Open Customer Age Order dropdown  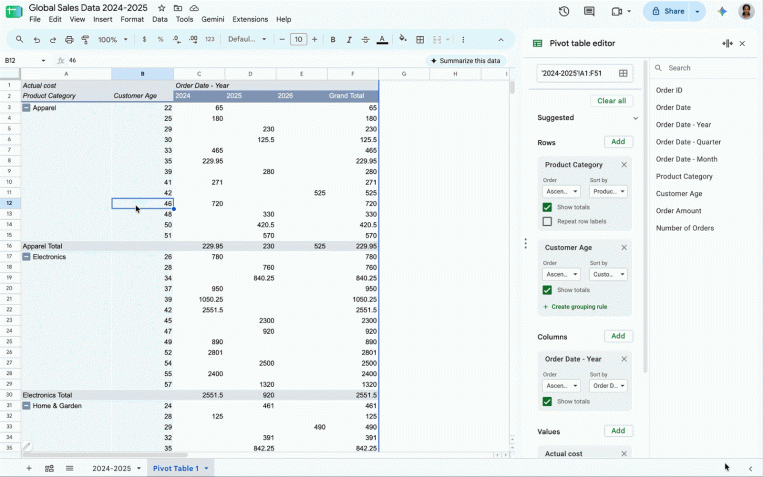tap(561, 275)
